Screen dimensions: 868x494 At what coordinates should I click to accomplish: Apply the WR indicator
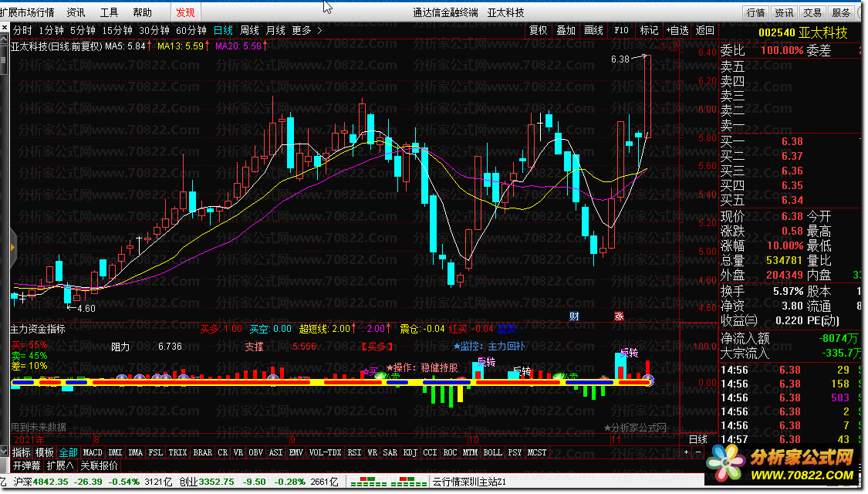(372, 452)
